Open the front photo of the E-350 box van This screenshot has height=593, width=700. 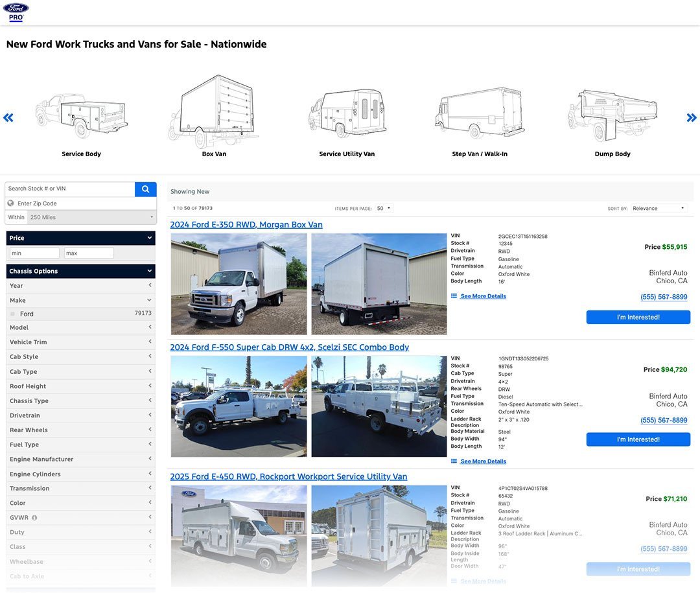coord(239,284)
